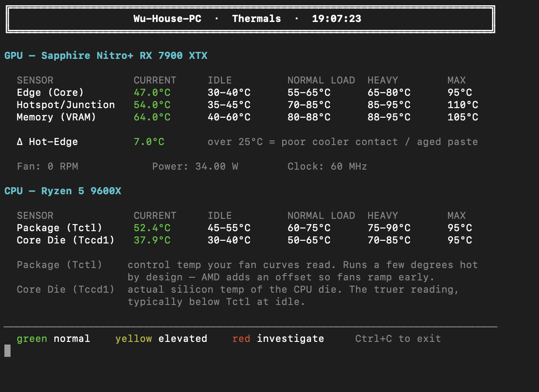This screenshot has height=392, width=539.
Task: Click the VRAM idle range 40–60°C
Action: click(x=229, y=117)
